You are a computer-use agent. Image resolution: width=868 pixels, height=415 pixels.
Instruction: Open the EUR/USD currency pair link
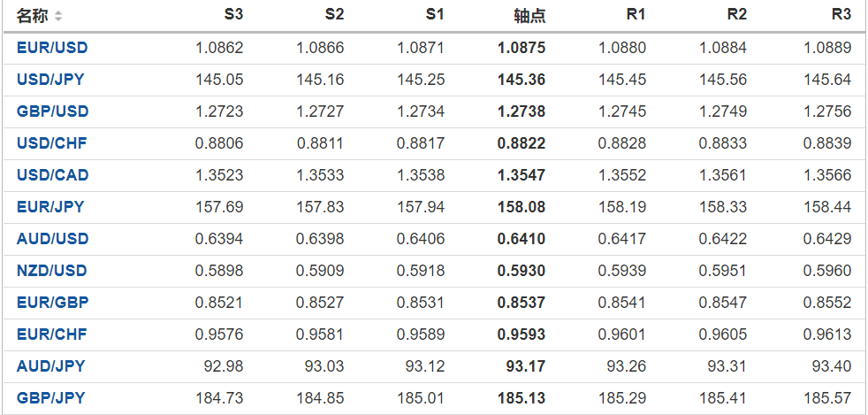[52, 48]
